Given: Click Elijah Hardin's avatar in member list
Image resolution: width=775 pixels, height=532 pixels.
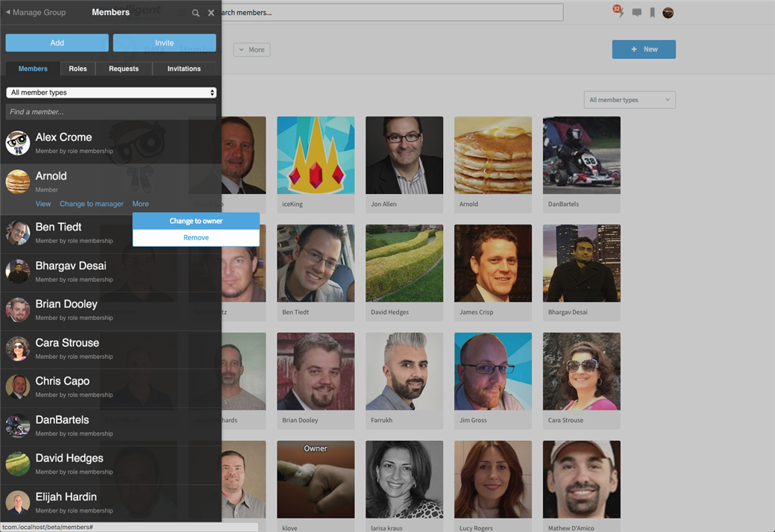Looking at the screenshot, I should (x=18, y=502).
